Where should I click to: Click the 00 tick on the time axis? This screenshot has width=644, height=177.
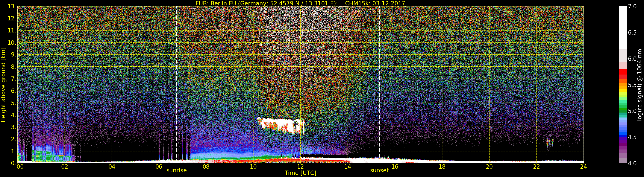pos(20,167)
